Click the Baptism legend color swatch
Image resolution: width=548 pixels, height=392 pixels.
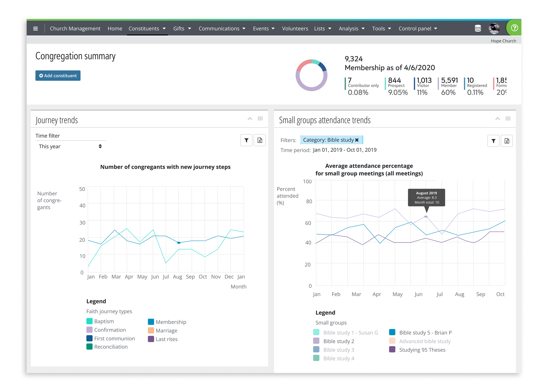[x=89, y=321]
